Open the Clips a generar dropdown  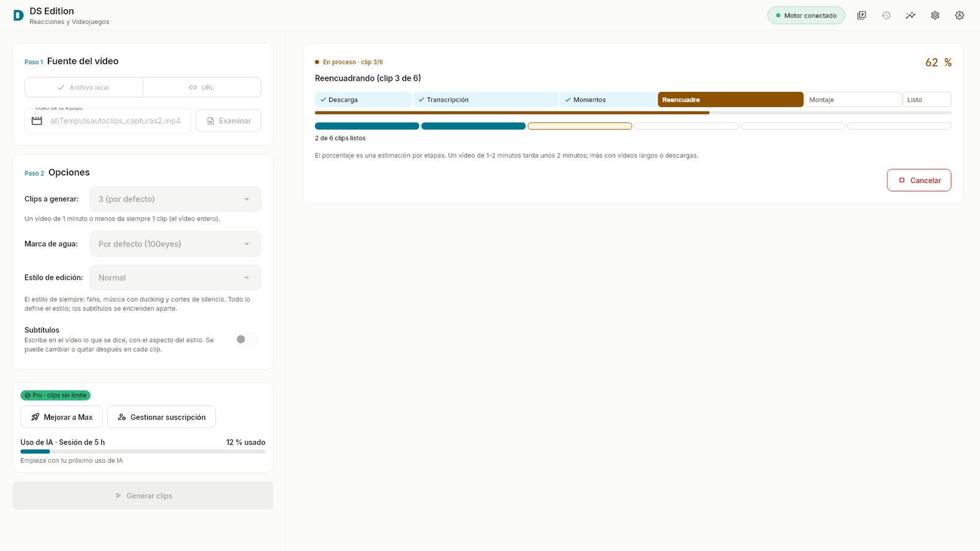175,199
